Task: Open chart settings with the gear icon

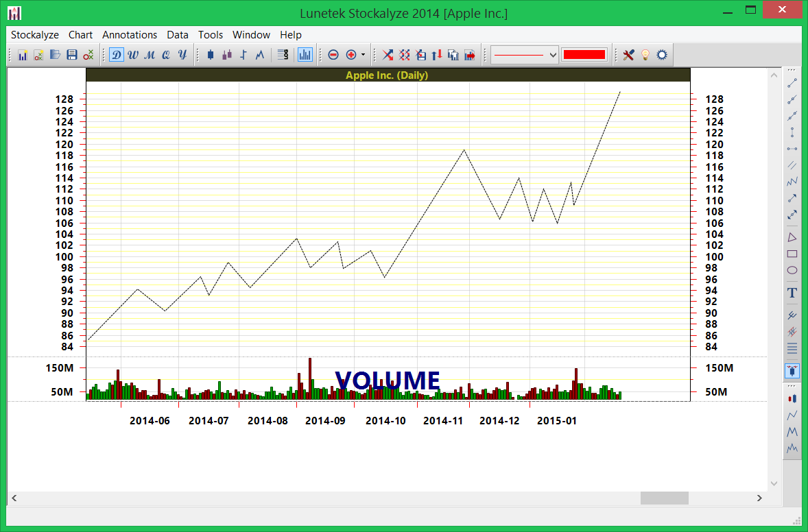Action: coord(661,54)
